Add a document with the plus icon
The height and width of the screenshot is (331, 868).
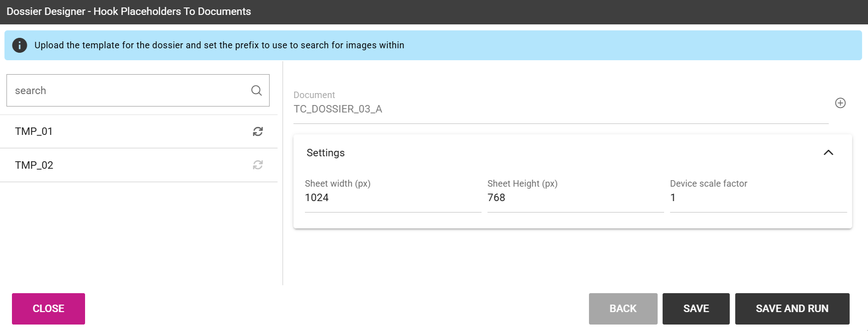[x=840, y=103]
